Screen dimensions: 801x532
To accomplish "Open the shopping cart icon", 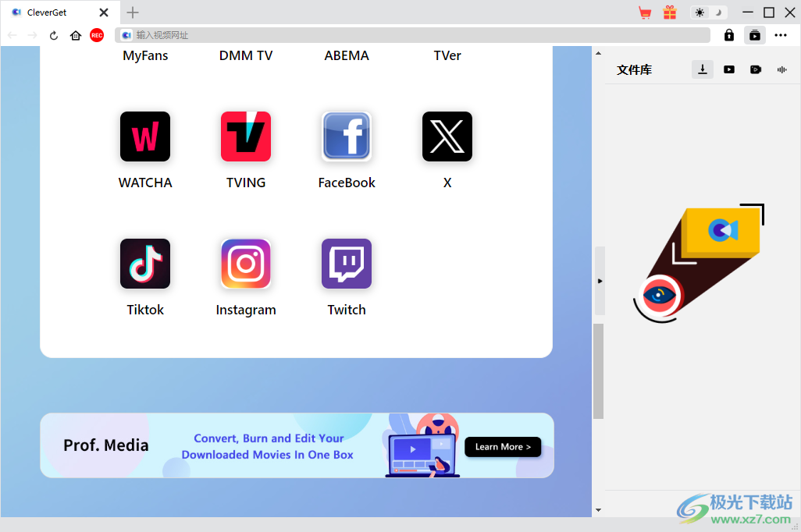I will pyautogui.click(x=645, y=12).
